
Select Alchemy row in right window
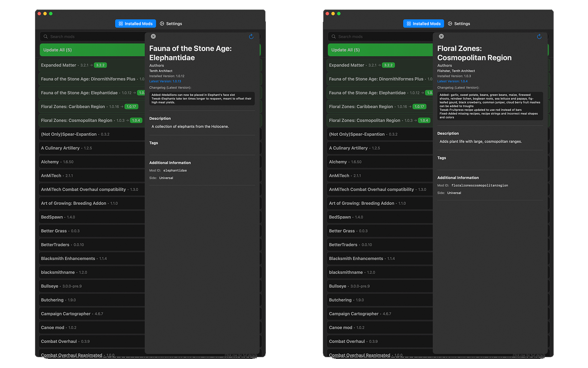coord(380,162)
